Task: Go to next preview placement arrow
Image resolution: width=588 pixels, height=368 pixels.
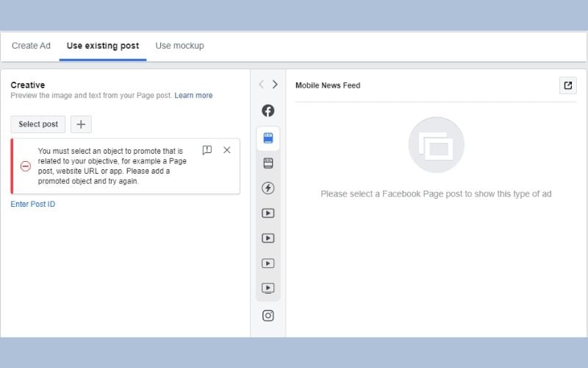Action: 275,85
